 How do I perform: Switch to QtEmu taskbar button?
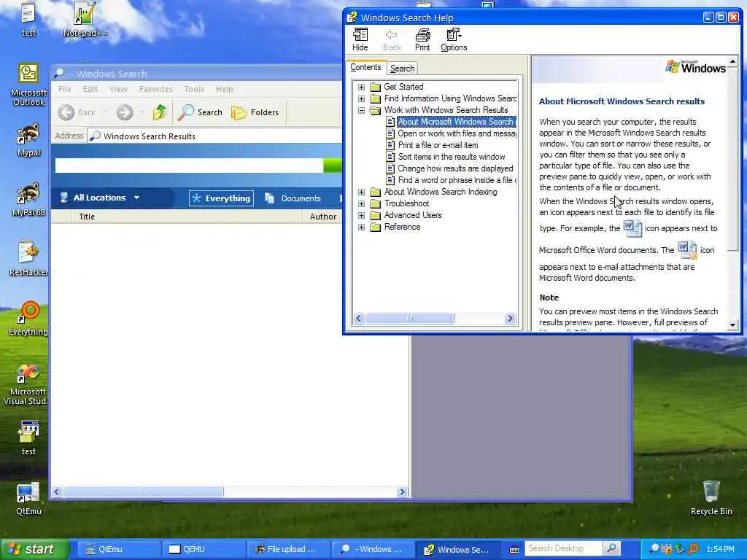coord(119,549)
